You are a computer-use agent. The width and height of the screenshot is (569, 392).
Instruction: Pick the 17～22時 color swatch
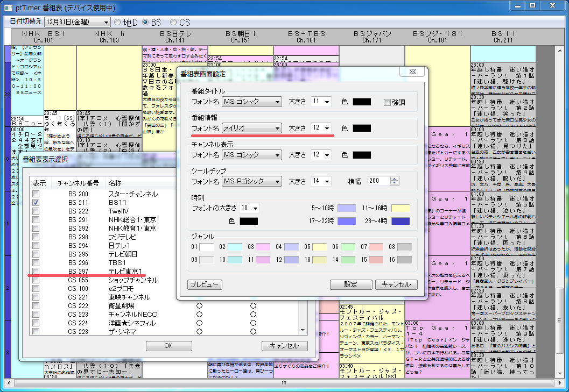(347, 221)
